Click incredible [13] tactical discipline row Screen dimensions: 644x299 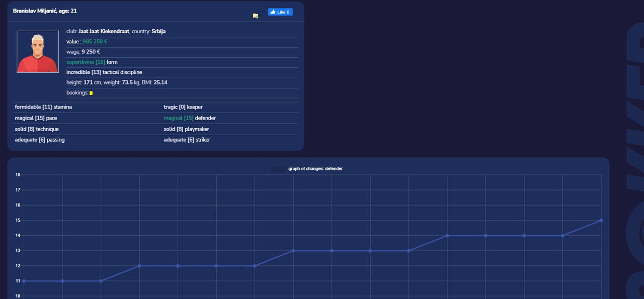(x=182, y=72)
